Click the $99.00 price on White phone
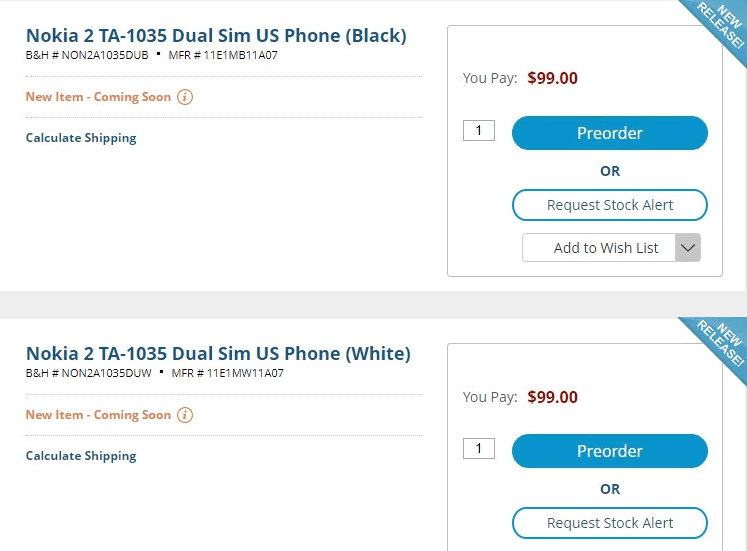This screenshot has width=747, height=551. [553, 397]
